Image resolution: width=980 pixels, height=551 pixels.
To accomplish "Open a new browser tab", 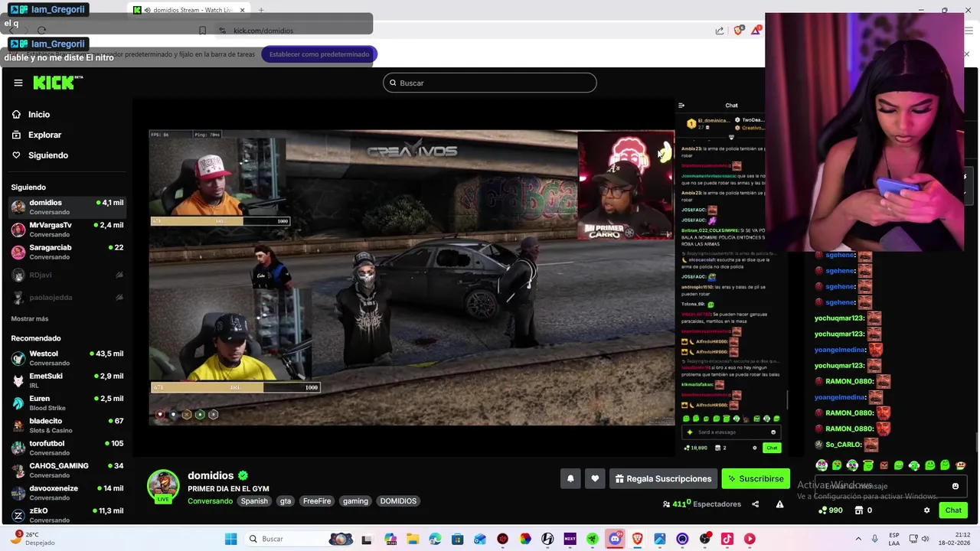I will [261, 11].
